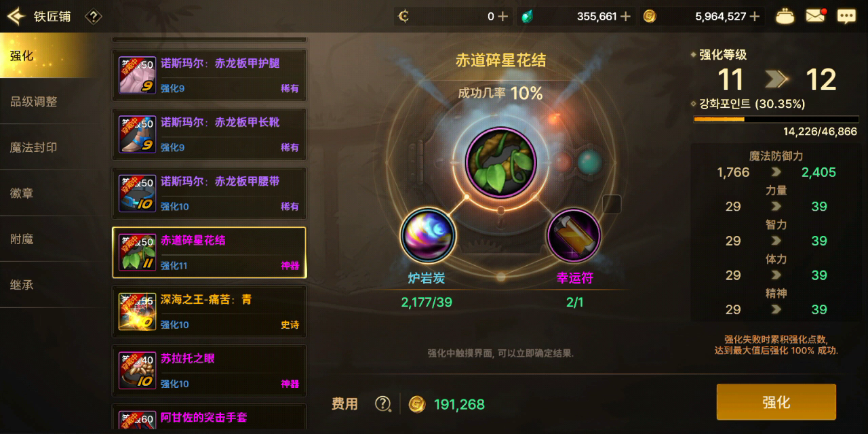Open the chat bubble icon

[846, 16]
